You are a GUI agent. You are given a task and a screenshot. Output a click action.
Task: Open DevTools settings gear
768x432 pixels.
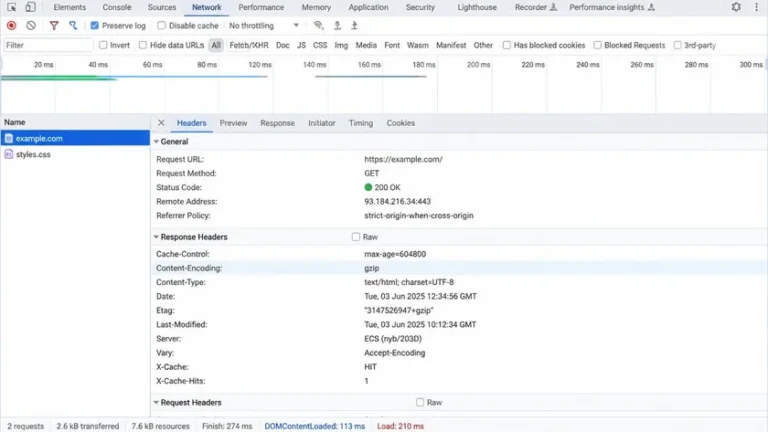[x=736, y=7]
